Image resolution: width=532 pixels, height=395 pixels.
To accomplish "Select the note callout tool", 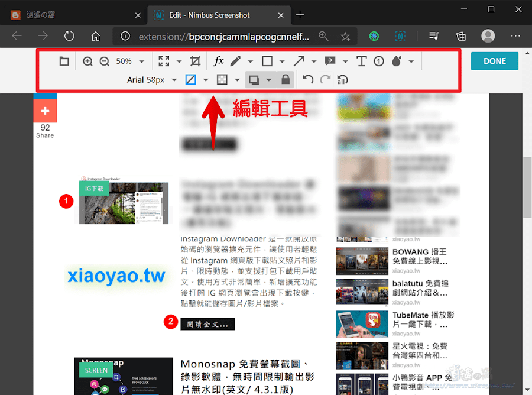I will [x=330, y=61].
